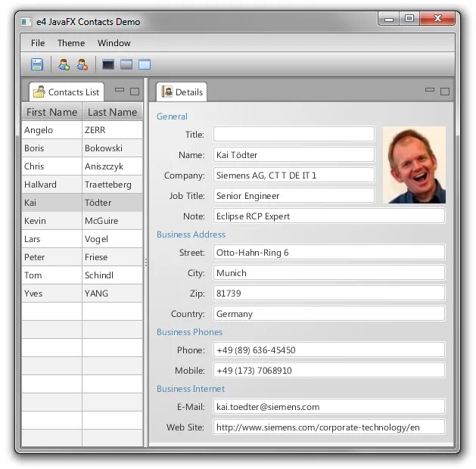Select the highlighted Kai row
Viewport: 476px width, 469px height.
click(x=82, y=203)
